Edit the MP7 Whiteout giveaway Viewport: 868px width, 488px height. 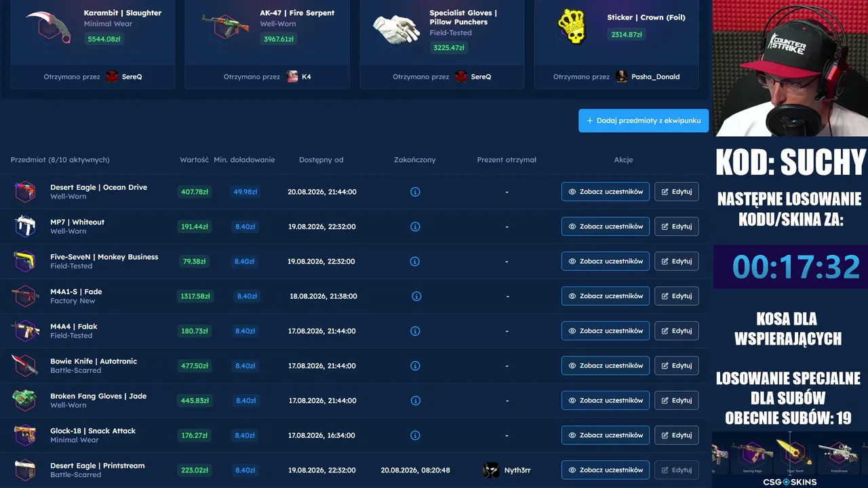[677, 226]
